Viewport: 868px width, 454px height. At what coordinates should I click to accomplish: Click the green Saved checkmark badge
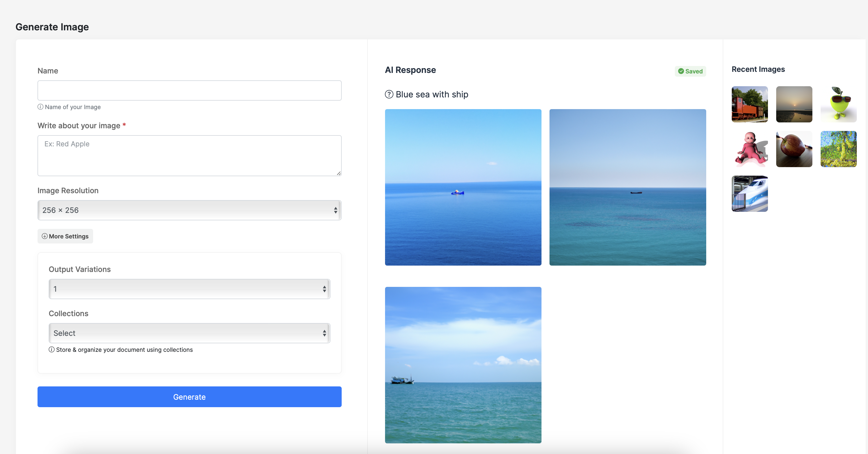[690, 71]
